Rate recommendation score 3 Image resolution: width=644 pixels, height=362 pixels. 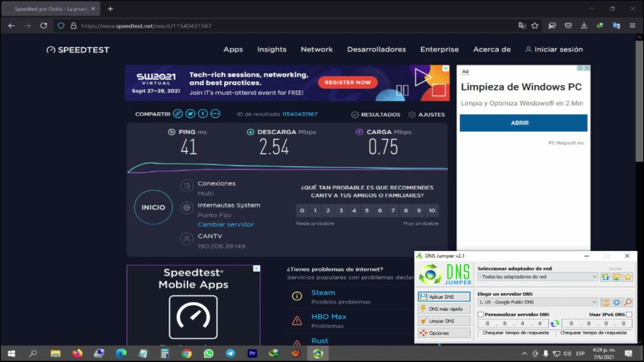tap(341, 211)
